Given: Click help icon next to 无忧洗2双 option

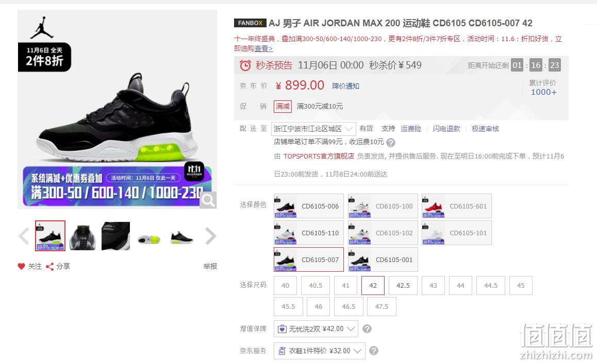Looking at the screenshot, I should [367, 328].
